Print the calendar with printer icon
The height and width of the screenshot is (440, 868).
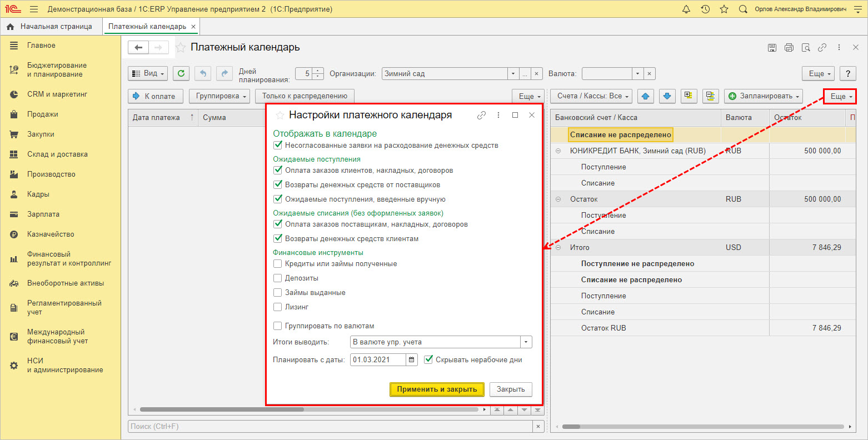pyautogui.click(x=789, y=48)
